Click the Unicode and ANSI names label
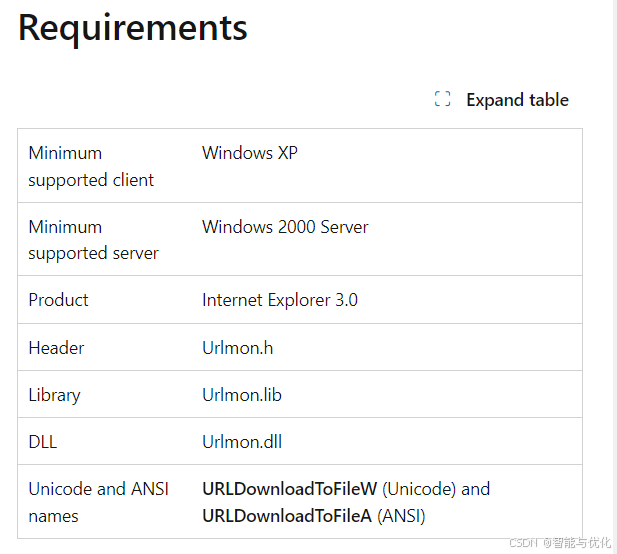 (x=98, y=502)
